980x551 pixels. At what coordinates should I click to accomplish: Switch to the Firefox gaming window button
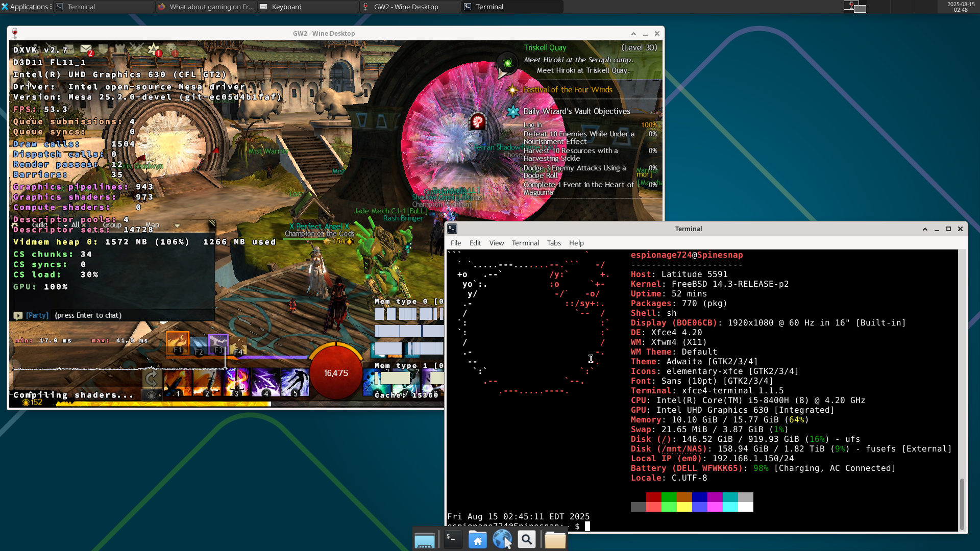pos(206,7)
